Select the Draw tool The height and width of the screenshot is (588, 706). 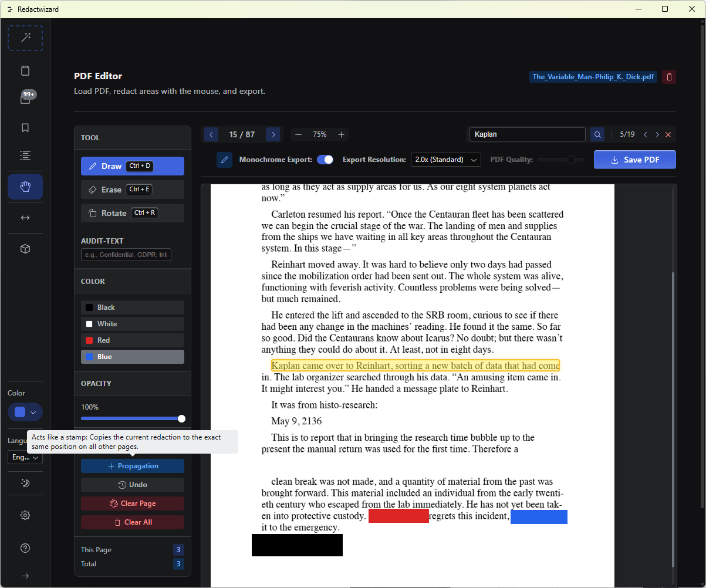pyautogui.click(x=133, y=166)
